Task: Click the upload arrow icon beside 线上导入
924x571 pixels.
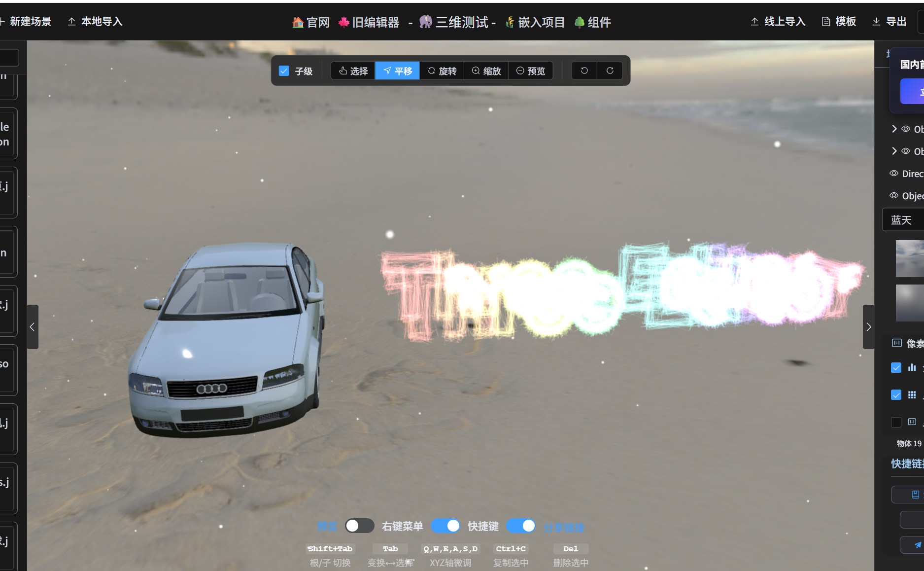Action: pyautogui.click(x=754, y=22)
